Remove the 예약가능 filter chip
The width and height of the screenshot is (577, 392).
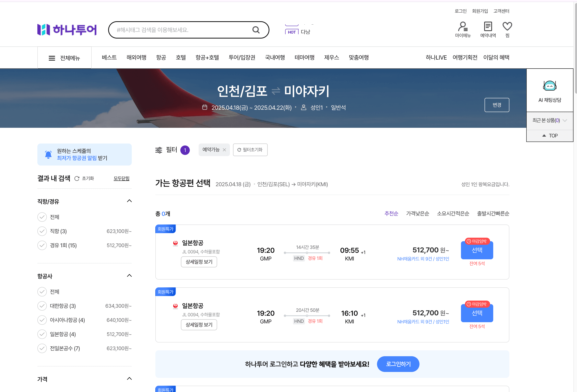point(224,150)
